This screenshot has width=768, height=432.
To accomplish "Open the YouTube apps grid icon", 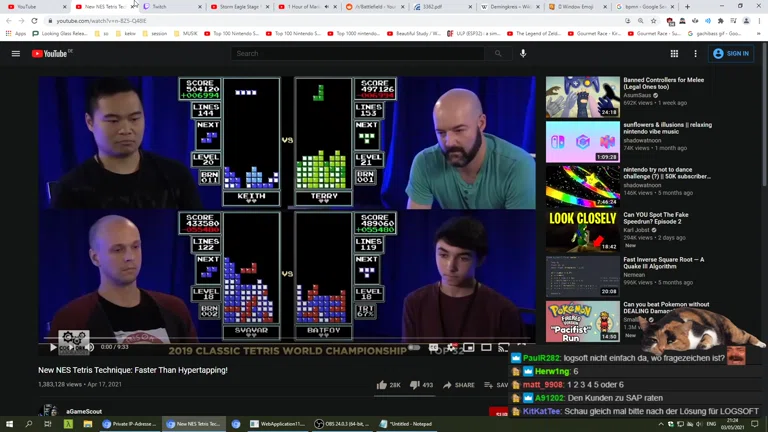I will pyautogui.click(x=674, y=54).
